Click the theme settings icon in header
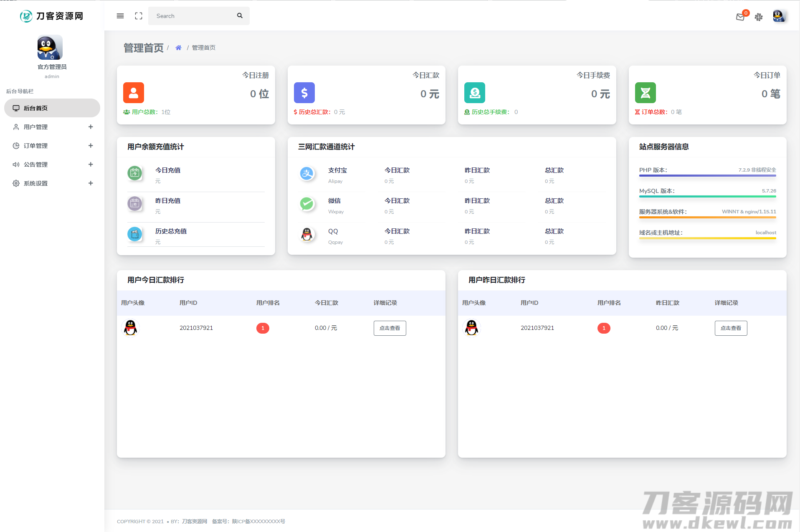The image size is (800, 532). (x=759, y=17)
